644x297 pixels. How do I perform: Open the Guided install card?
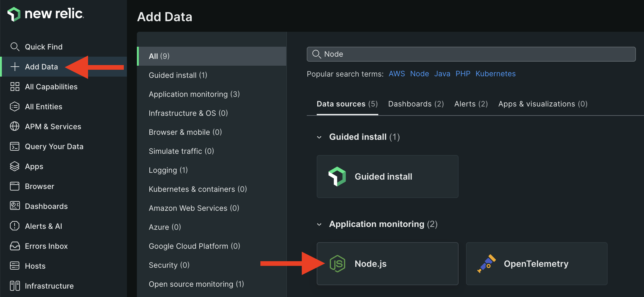click(387, 177)
